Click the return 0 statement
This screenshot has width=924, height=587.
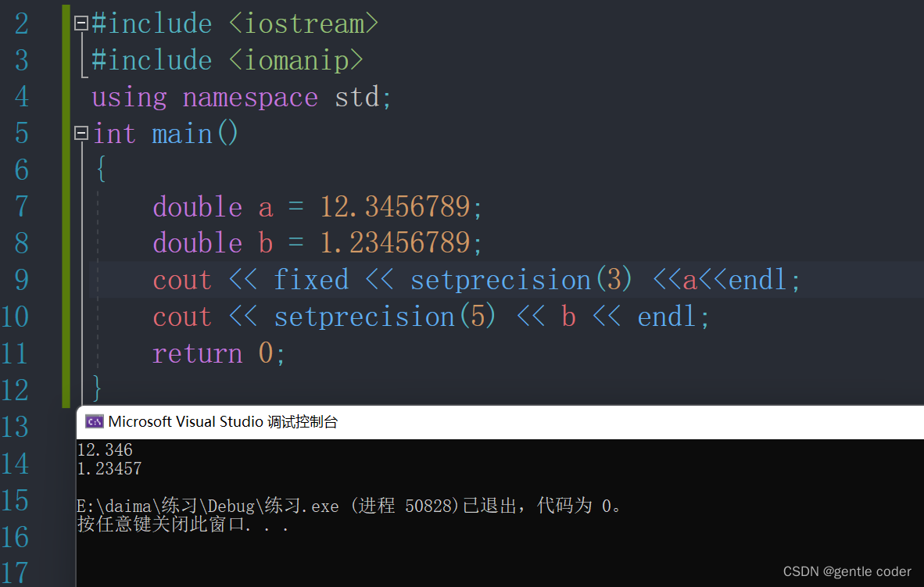point(219,353)
